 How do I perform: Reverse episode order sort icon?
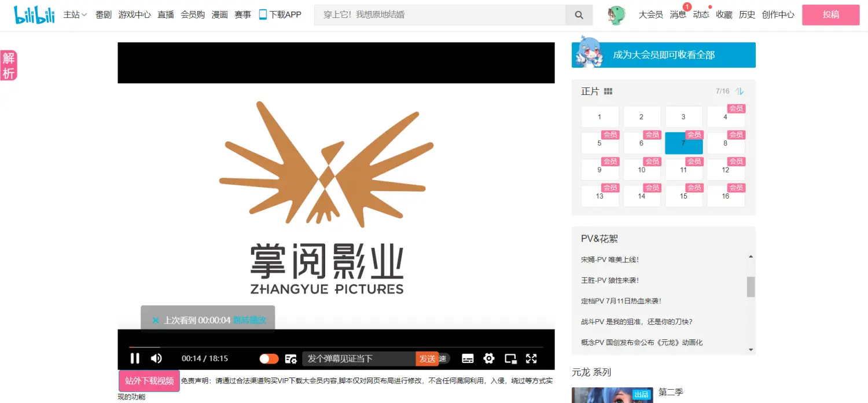coord(740,91)
